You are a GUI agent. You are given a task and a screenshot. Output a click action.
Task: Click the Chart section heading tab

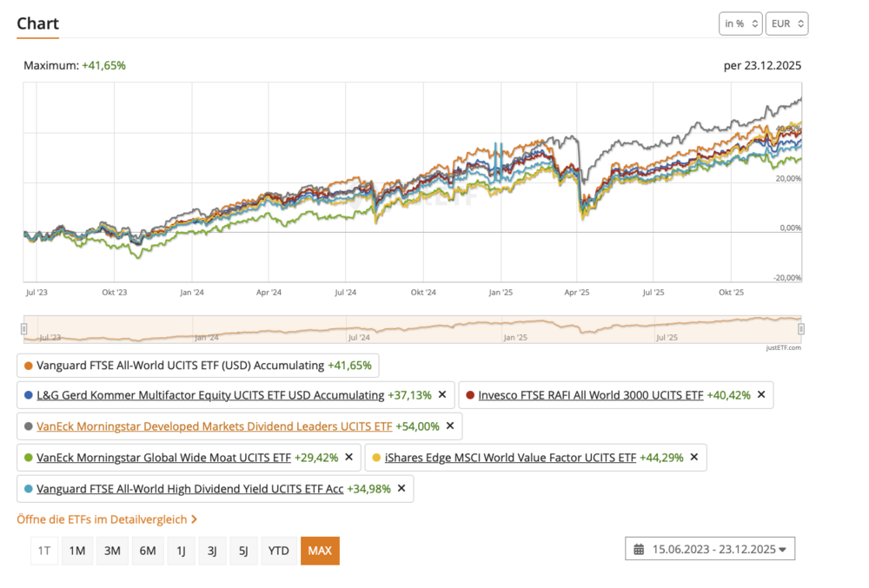pos(37,23)
